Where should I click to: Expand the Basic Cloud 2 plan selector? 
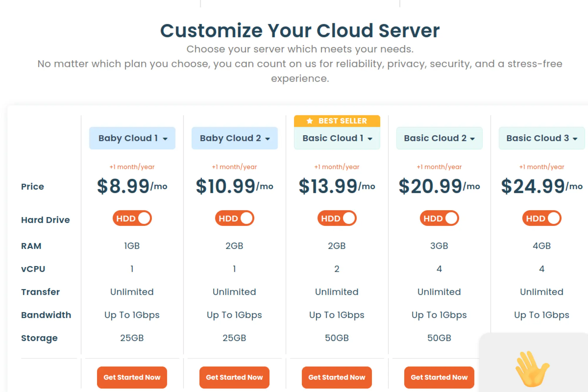[439, 138]
